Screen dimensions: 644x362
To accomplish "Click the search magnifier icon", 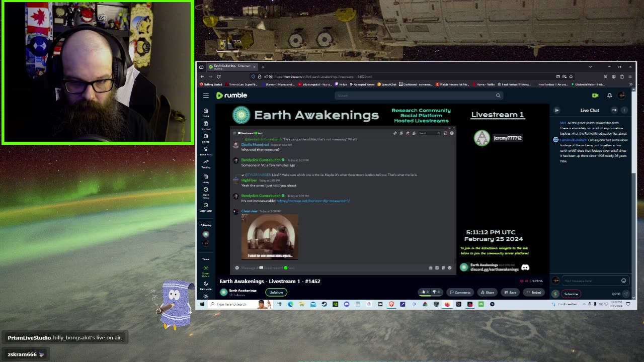I will [498, 96].
